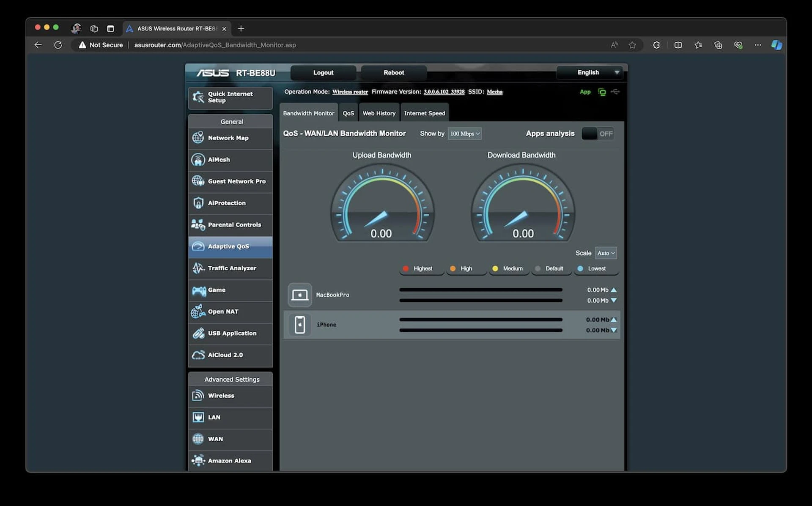Click the network clients status icon near App
Screen dimensions: 812x506
click(x=602, y=92)
